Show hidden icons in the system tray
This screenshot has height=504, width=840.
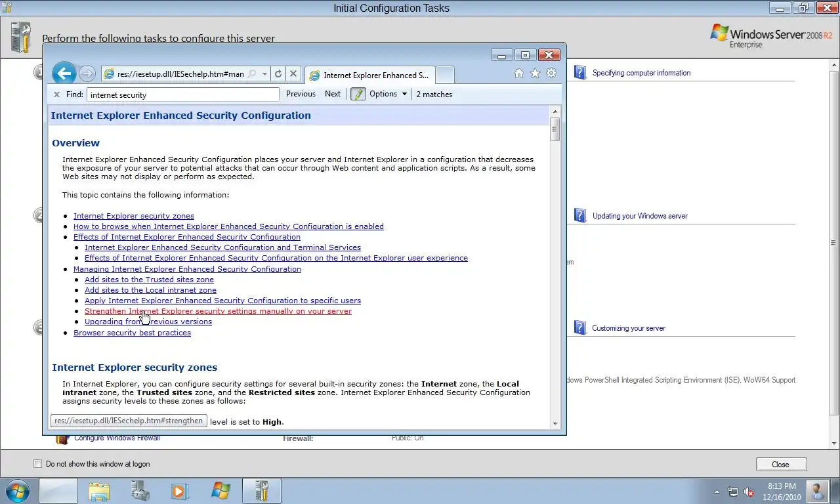pos(717,492)
